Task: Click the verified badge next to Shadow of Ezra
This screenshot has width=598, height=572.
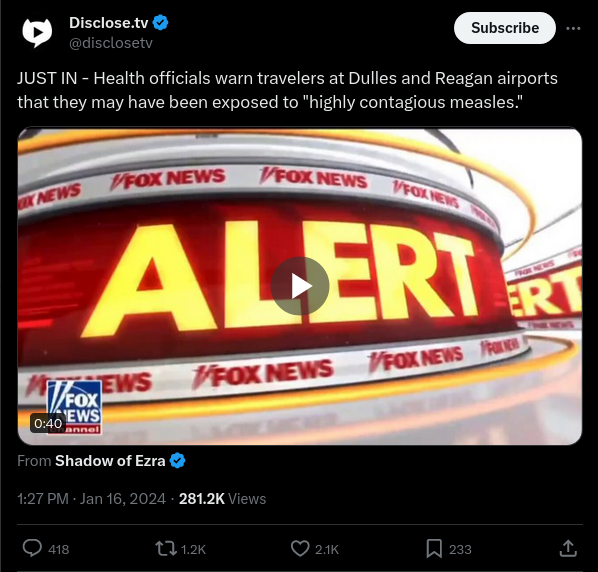Action: coord(177,461)
